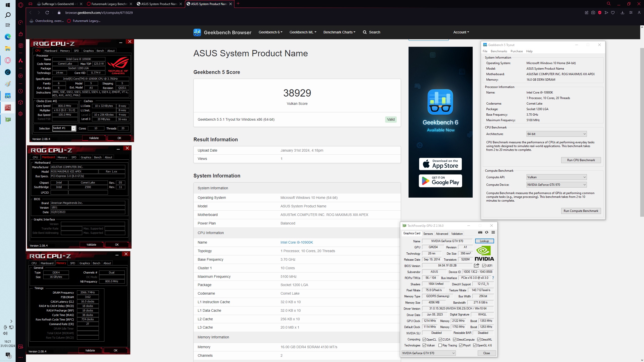Expand Geekbench ML nav dropdown

pyautogui.click(x=303, y=32)
